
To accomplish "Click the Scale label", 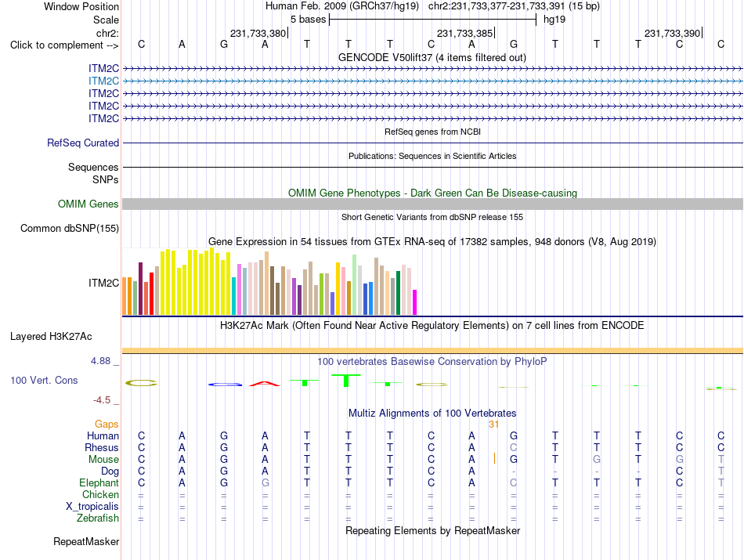I will click(106, 20).
